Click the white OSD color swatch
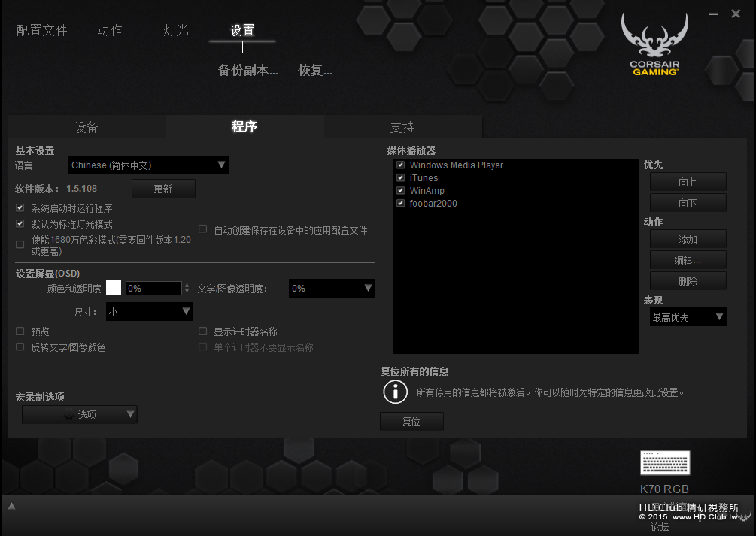 pyautogui.click(x=114, y=288)
